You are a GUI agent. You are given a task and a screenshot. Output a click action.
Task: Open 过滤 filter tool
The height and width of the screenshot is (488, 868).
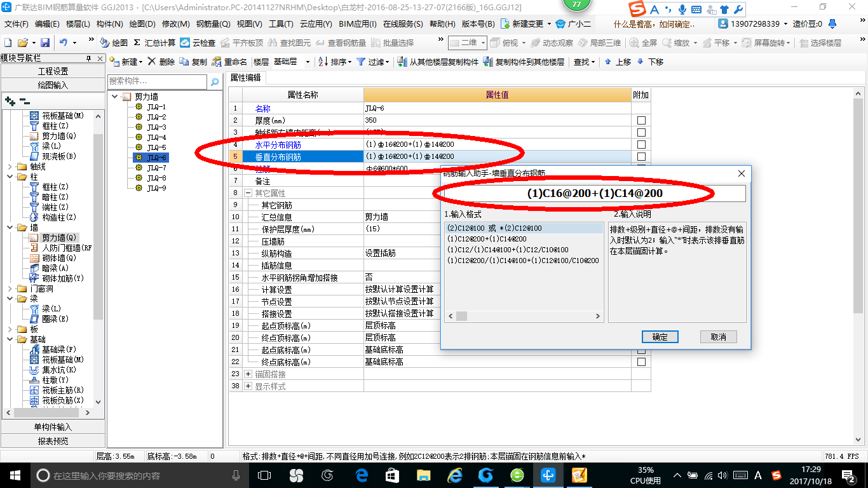pos(372,62)
